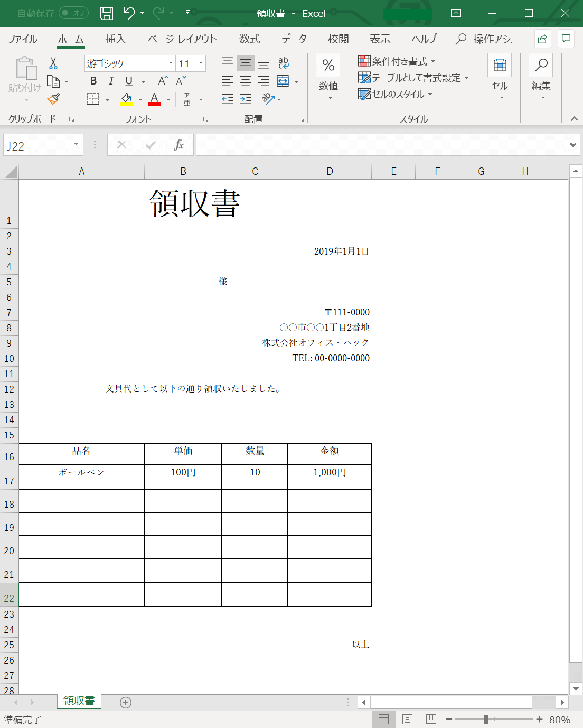
Task: Open the 数値 number format group
Action: point(328,77)
